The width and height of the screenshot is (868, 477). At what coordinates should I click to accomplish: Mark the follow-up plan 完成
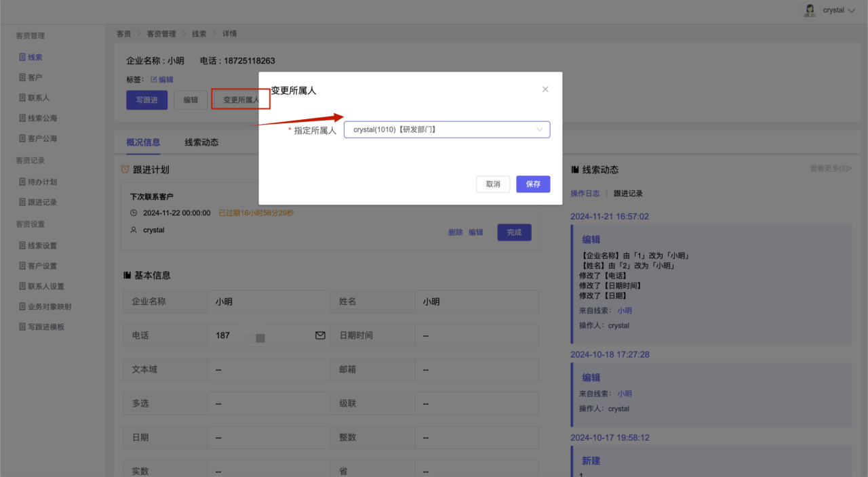click(514, 232)
